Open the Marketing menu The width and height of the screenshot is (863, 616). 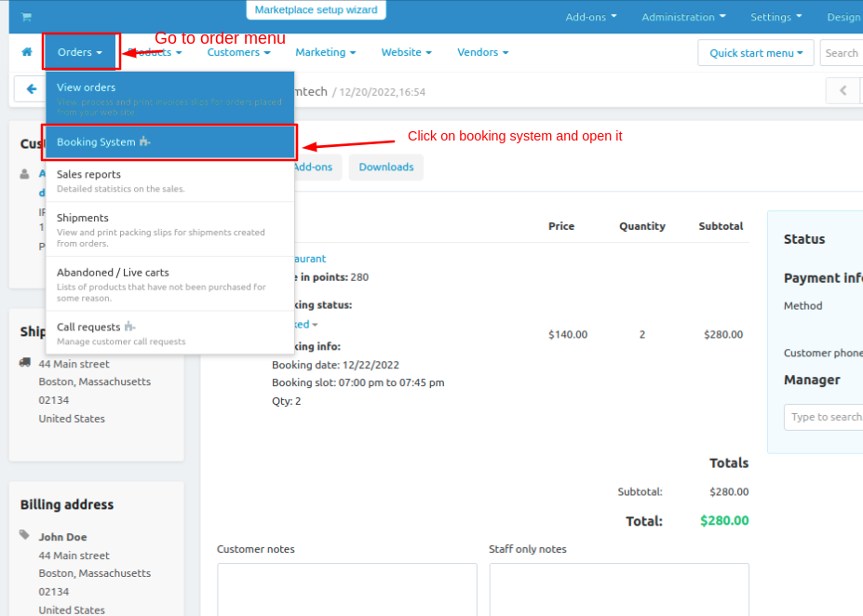(x=326, y=52)
